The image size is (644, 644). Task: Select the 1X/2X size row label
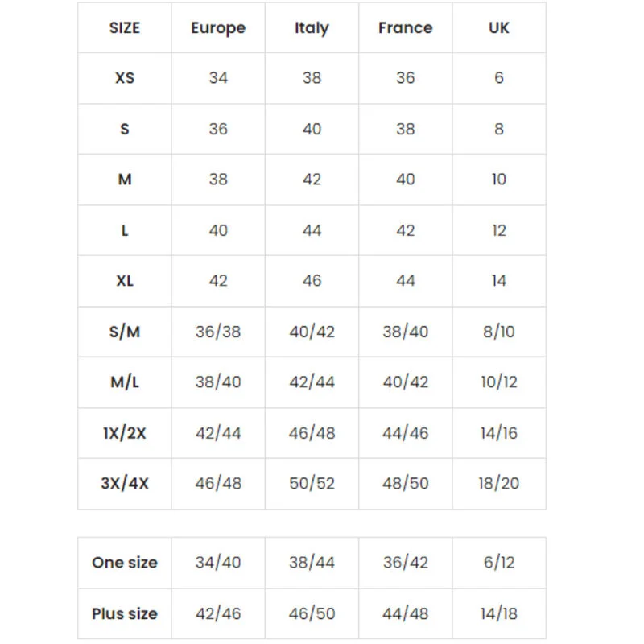(x=125, y=433)
